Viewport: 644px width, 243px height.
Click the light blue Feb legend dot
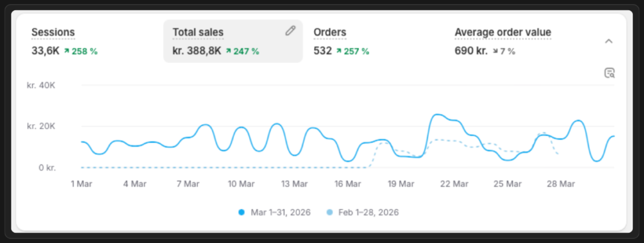pos(330,213)
